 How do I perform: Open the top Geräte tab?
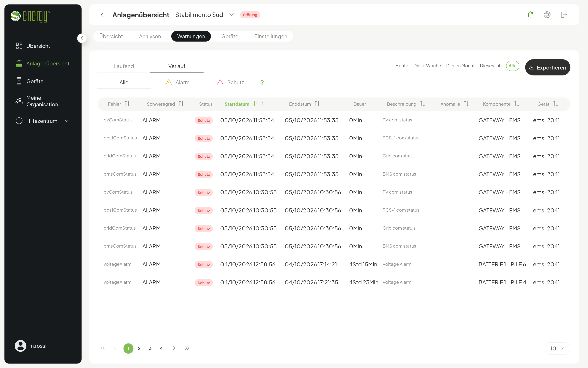pos(230,36)
